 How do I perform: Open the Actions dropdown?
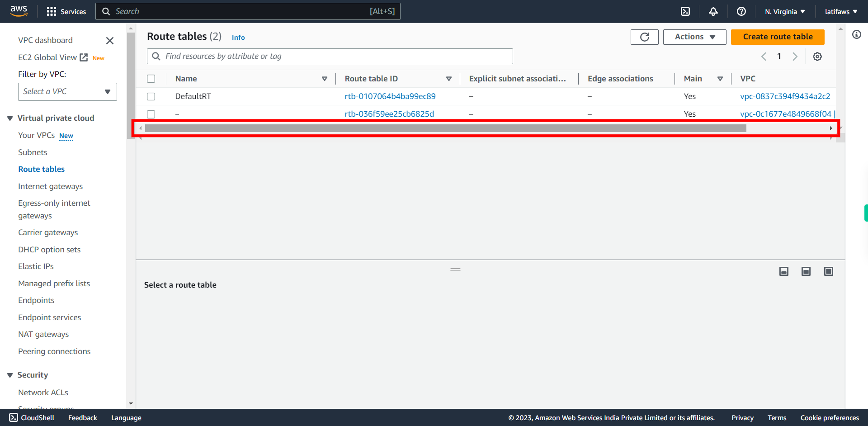click(x=694, y=37)
